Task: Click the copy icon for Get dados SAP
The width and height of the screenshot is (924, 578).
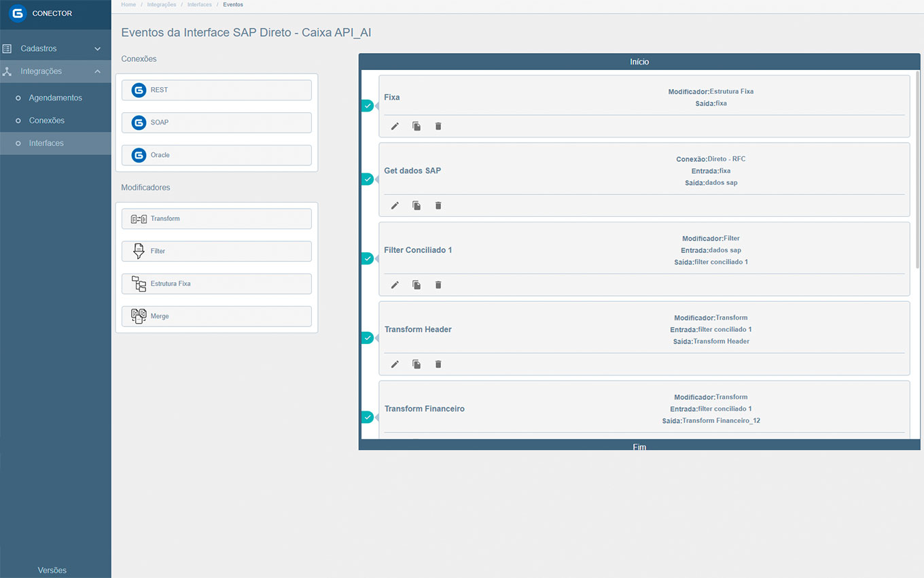Action: (416, 205)
